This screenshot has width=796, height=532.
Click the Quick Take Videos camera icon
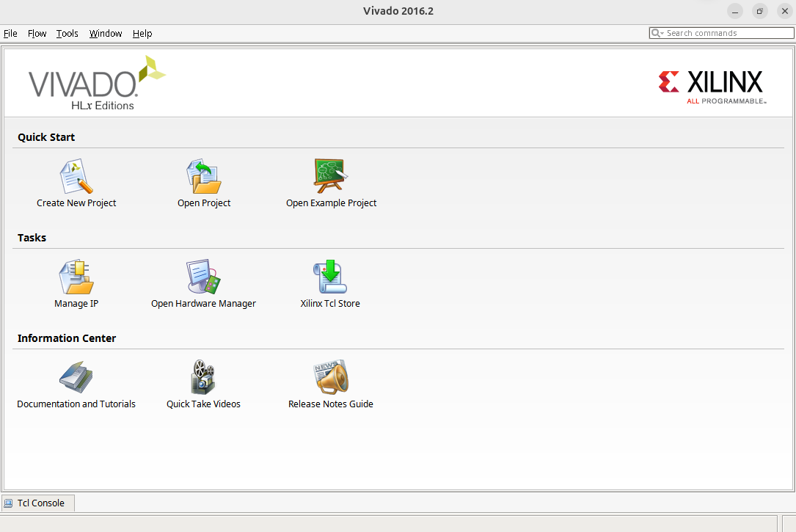(203, 378)
